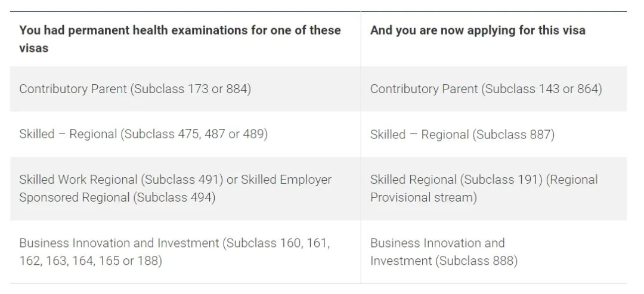
Task: Select Contributory Parent (Subclass 143 or 864) cell
Action: pos(486,89)
